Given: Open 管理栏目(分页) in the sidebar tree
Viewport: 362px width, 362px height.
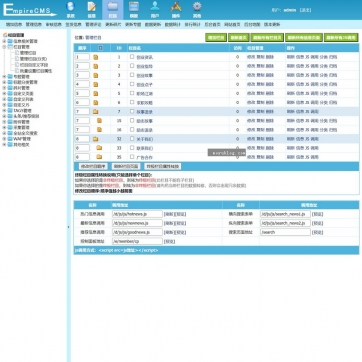Looking at the screenshot, I should [33, 59].
